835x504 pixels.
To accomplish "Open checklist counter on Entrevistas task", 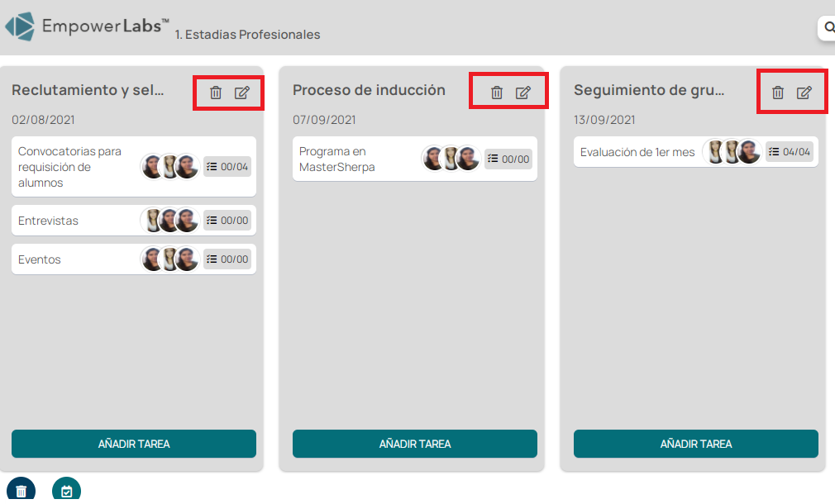I will 227,221.
